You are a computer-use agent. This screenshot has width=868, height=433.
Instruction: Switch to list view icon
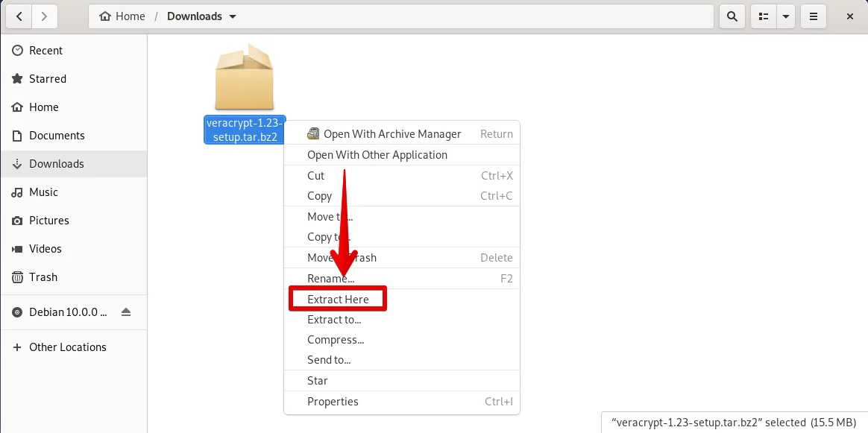pos(764,16)
